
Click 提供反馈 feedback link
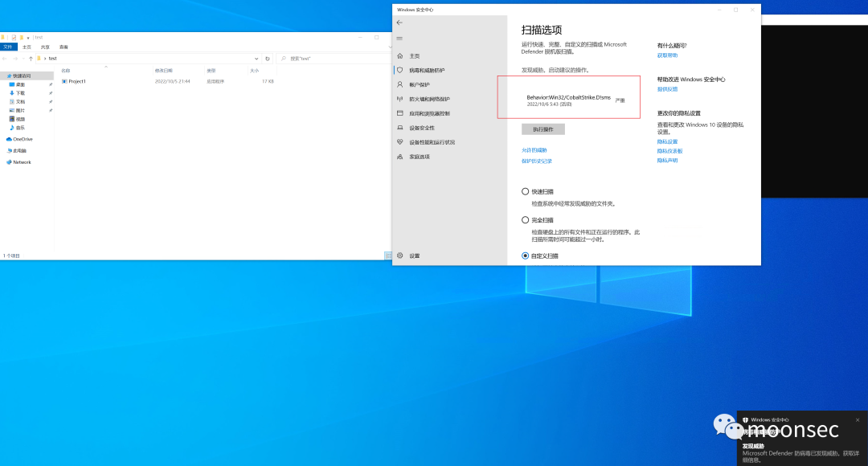pos(667,89)
